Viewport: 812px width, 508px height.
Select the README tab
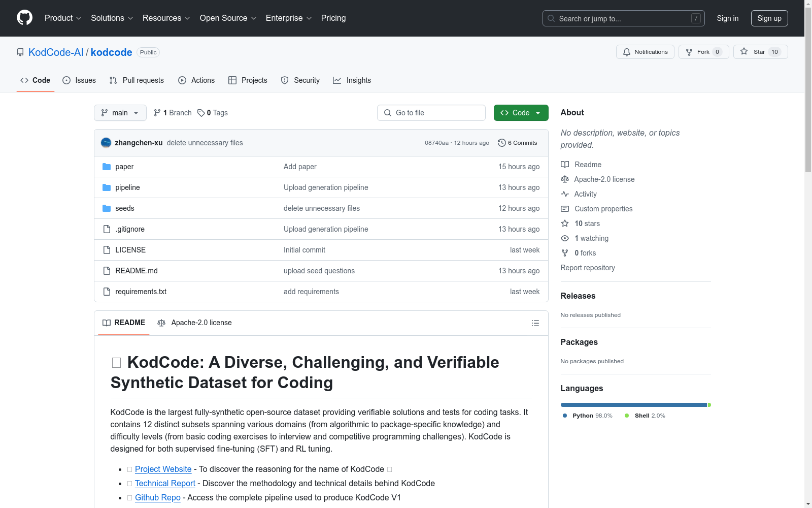(x=124, y=323)
